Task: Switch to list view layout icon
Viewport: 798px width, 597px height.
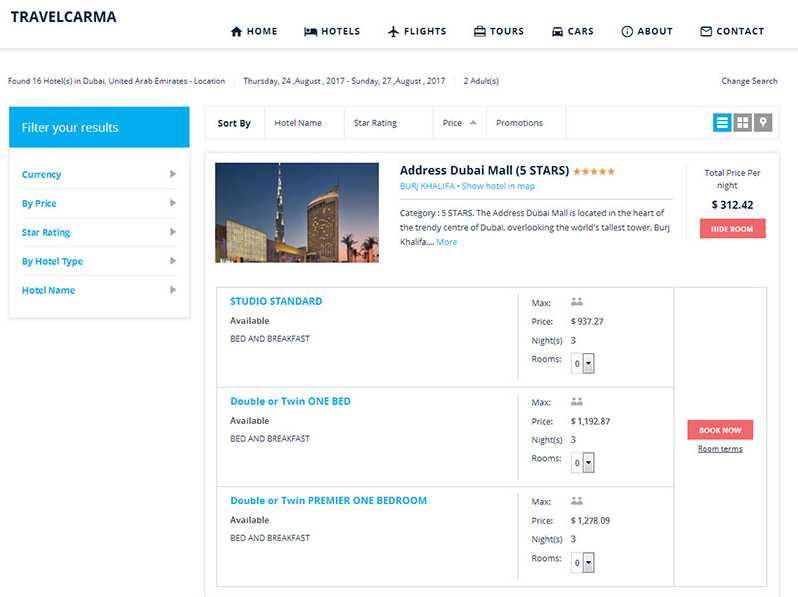Action: (722, 123)
